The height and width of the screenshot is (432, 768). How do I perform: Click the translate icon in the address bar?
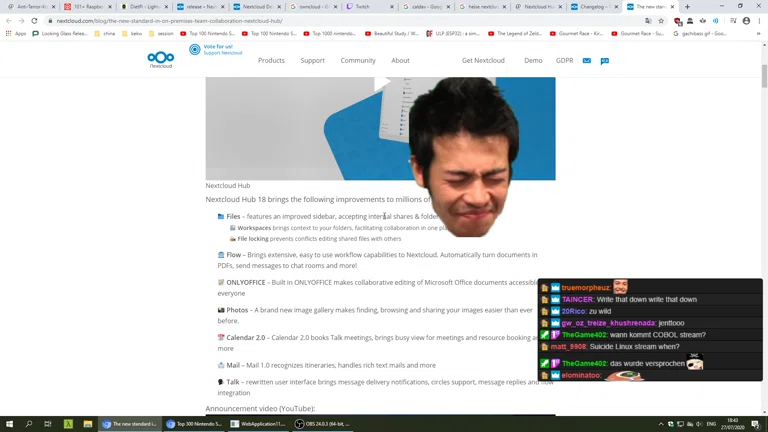click(x=648, y=21)
